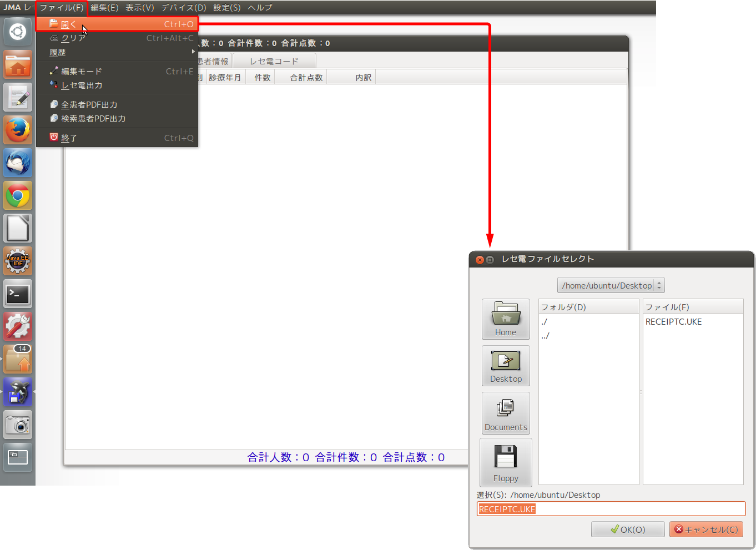The height and width of the screenshot is (550, 756).
Task: Click the filename selection input field
Action: click(611, 509)
